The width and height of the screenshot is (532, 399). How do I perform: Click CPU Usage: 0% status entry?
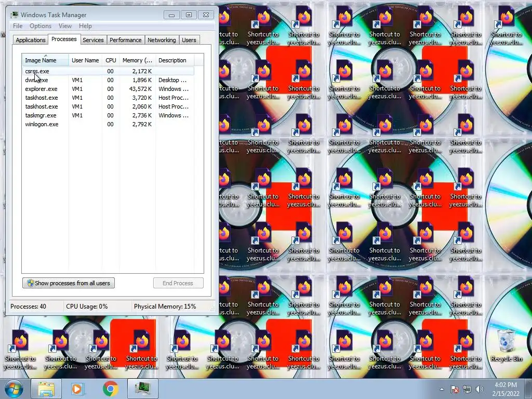click(x=87, y=307)
